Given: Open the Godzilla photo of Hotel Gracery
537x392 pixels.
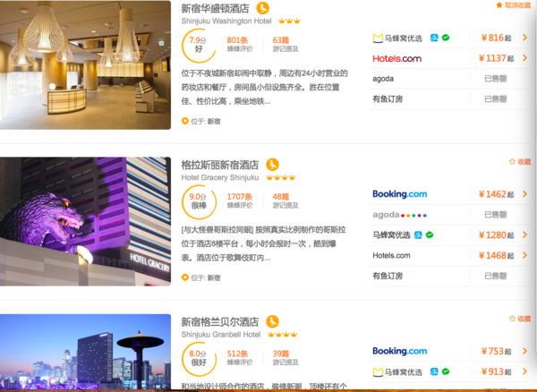Looking at the screenshot, I should coord(85,221).
